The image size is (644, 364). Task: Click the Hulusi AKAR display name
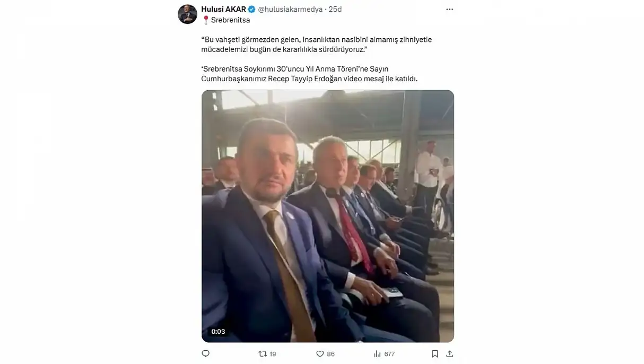(x=223, y=9)
